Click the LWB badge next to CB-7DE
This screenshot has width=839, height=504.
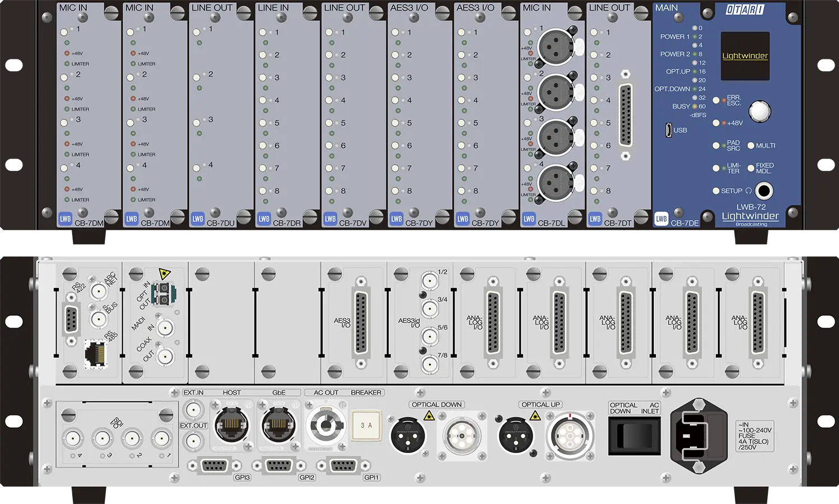(x=661, y=219)
